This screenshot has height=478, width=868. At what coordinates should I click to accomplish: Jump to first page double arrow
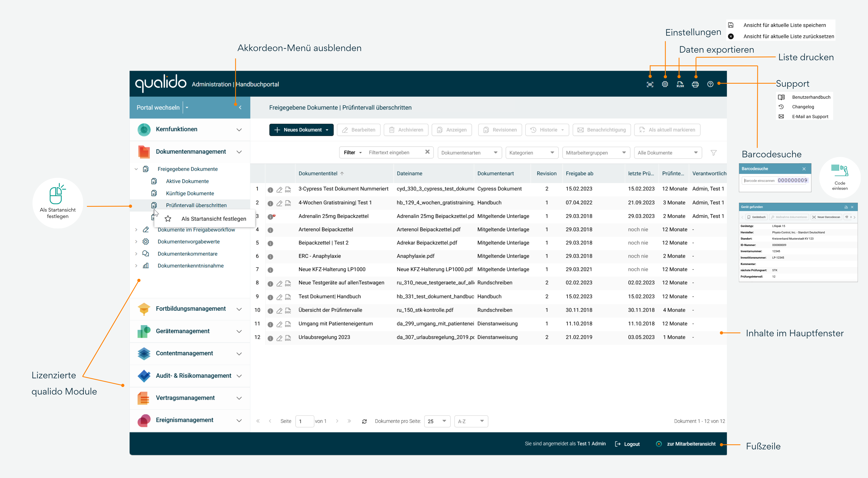tap(258, 421)
